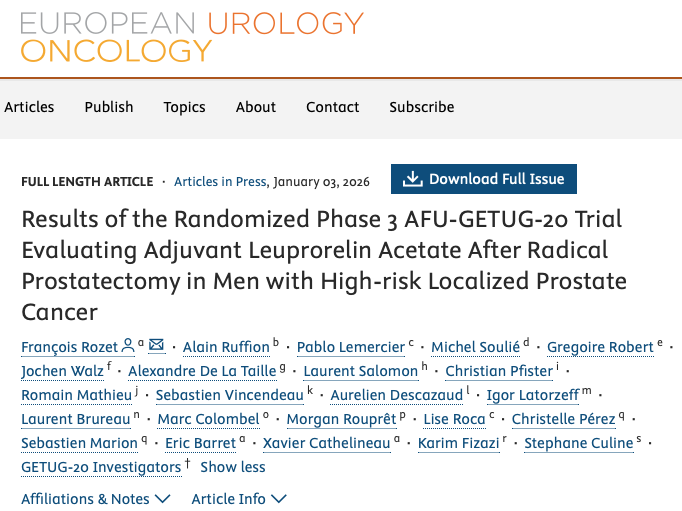This screenshot has height=511, width=682.
Task: Open the Topics menu
Action: 184,107
